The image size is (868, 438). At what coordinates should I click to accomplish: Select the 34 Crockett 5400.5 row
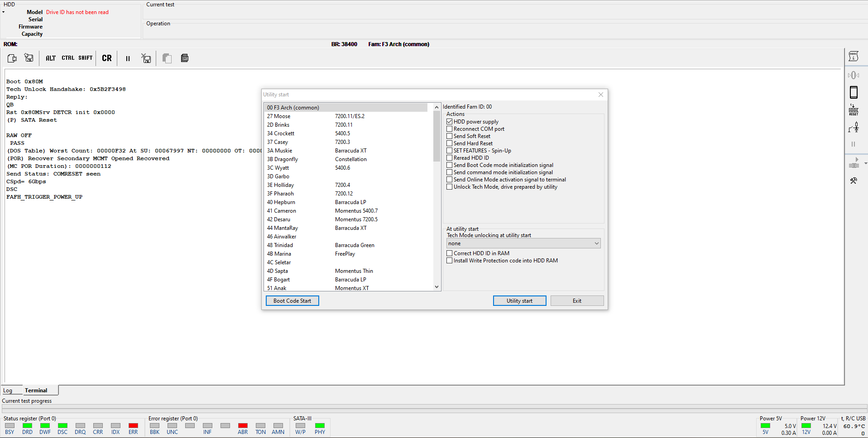point(346,133)
